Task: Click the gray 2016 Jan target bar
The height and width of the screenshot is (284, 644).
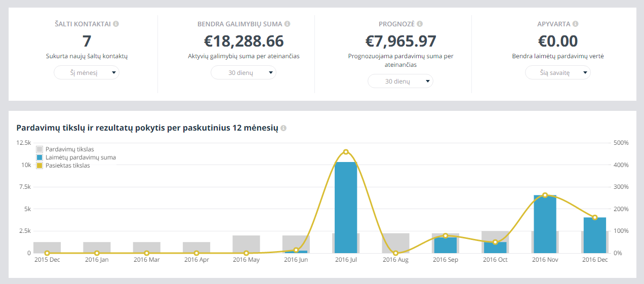Action: pyautogui.click(x=97, y=248)
